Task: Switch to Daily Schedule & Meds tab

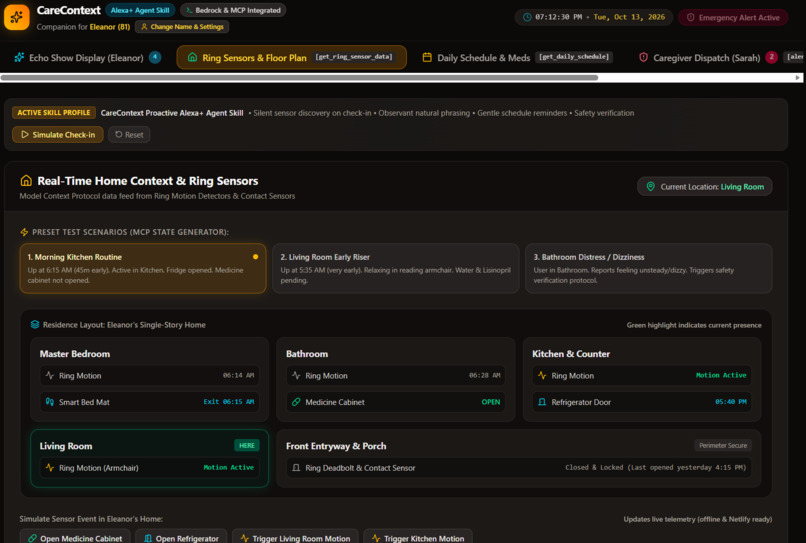Action: [x=518, y=57]
